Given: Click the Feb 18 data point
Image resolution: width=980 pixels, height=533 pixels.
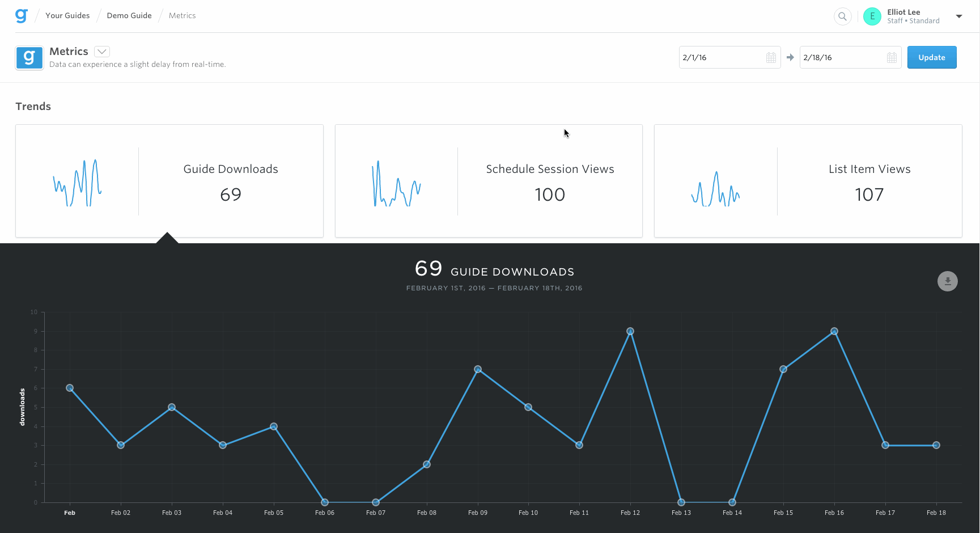Looking at the screenshot, I should [x=936, y=445].
